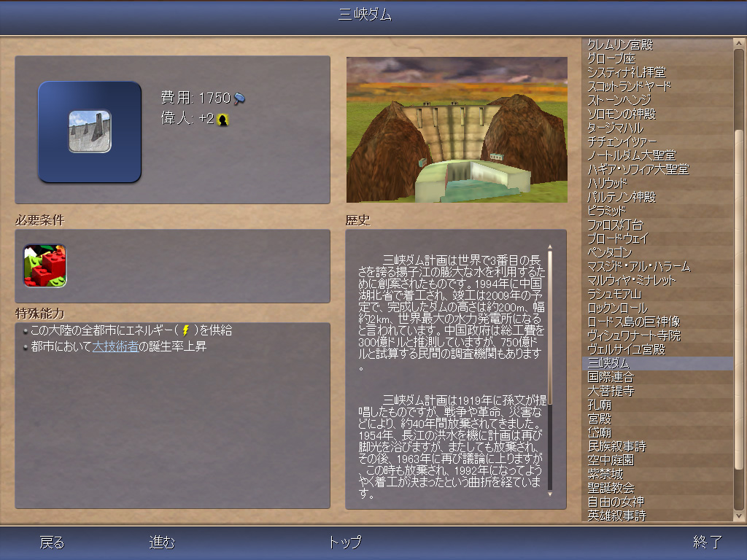The width and height of the screenshot is (747, 560).
Task: Click the history text scroll up arrow
Action: (x=550, y=246)
